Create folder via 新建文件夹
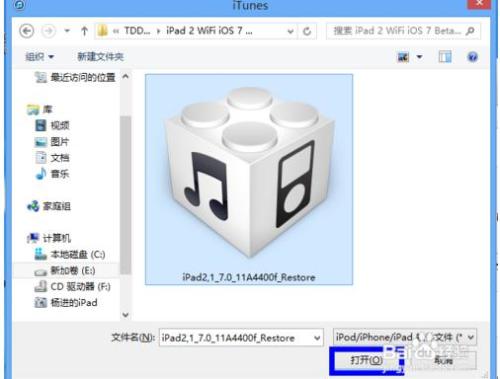 (101, 57)
